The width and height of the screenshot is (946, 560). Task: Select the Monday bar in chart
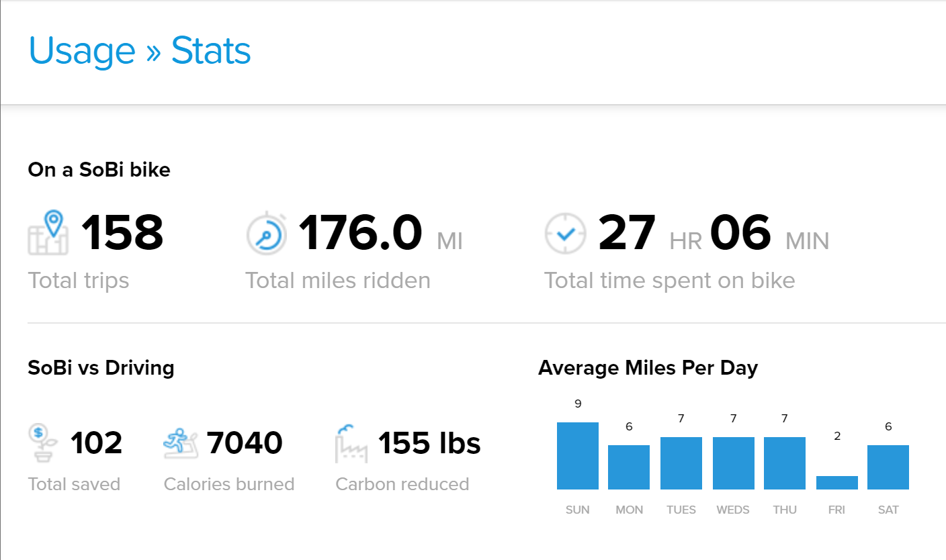coord(629,467)
